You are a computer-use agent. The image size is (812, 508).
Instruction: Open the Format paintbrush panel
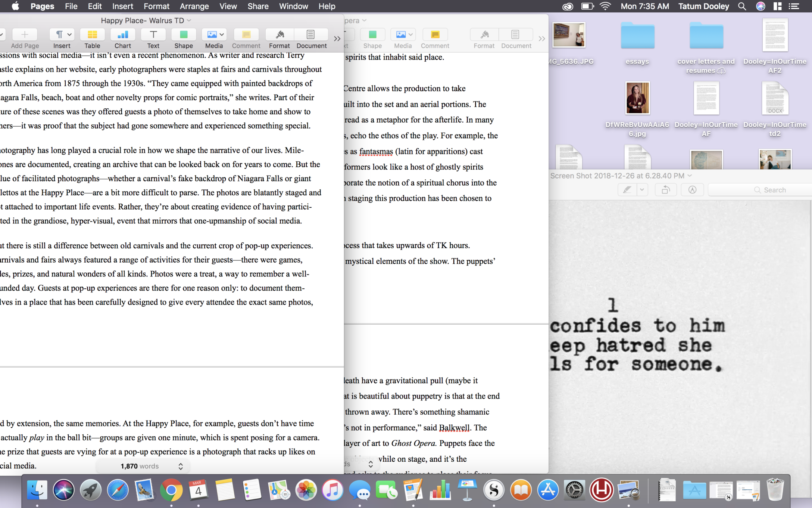tap(279, 35)
